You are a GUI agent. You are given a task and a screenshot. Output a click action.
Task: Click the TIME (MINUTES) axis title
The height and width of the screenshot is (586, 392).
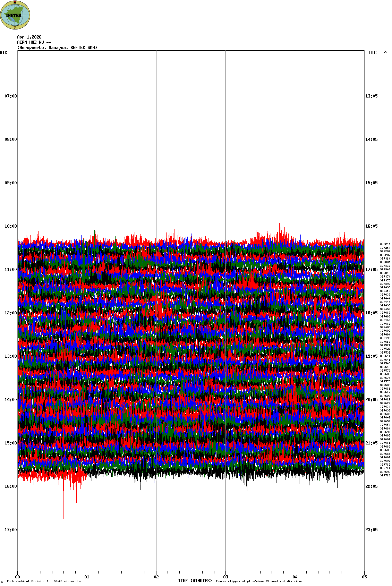pyautogui.click(x=195, y=581)
